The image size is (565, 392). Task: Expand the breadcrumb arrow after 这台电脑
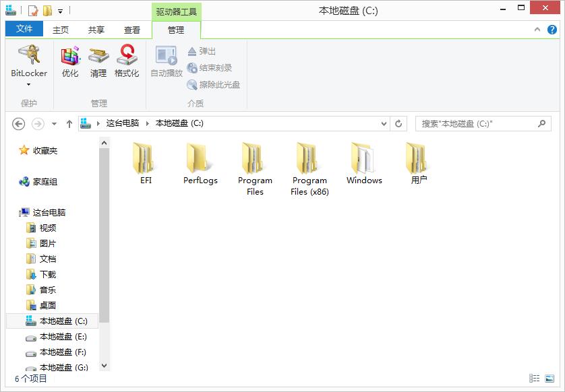pos(148,123)
